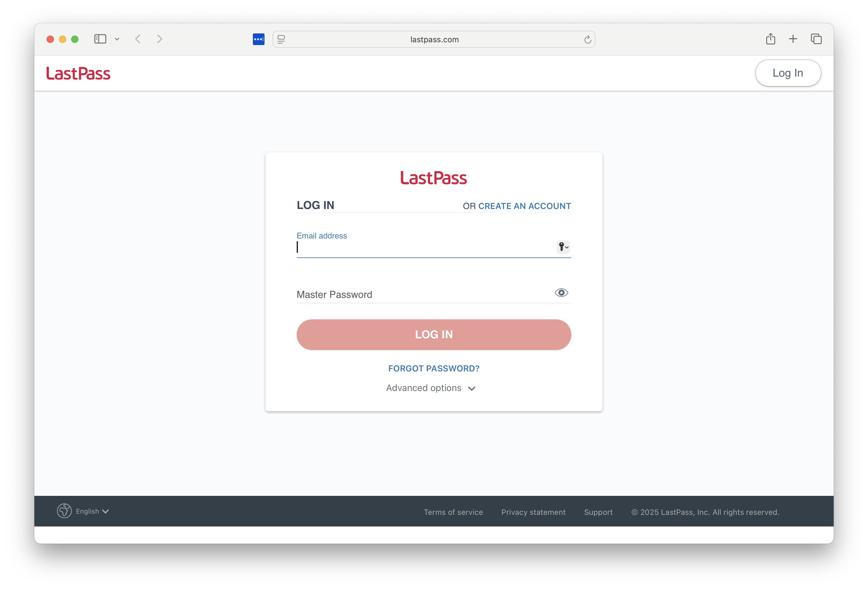
Task: Open the Safari sidebar panel icon
Action: pyautogui.click(x=100, y=39)
